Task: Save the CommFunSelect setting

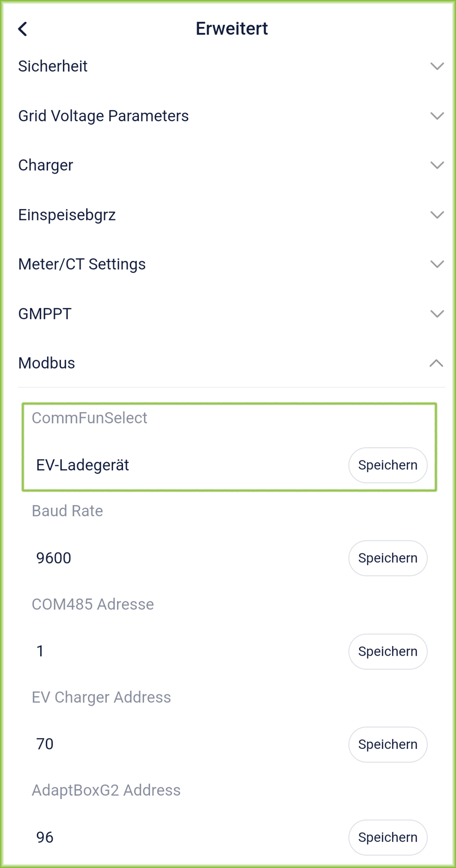Action: 388,465
